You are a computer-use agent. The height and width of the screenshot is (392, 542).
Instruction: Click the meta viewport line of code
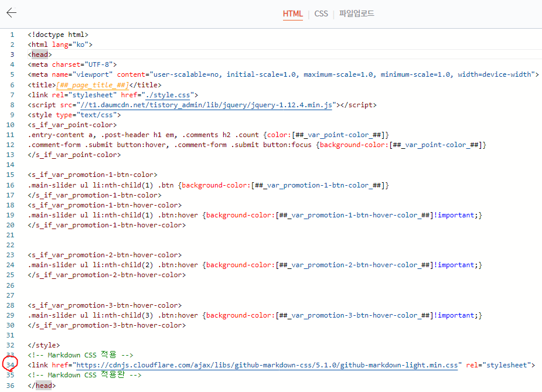point(283,74)
